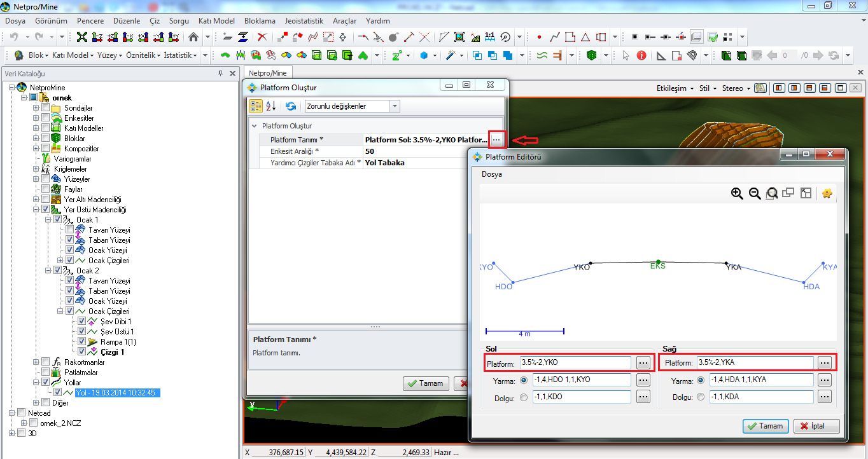
Task: Click Sol Yarma input field
Action: (582, 380)
